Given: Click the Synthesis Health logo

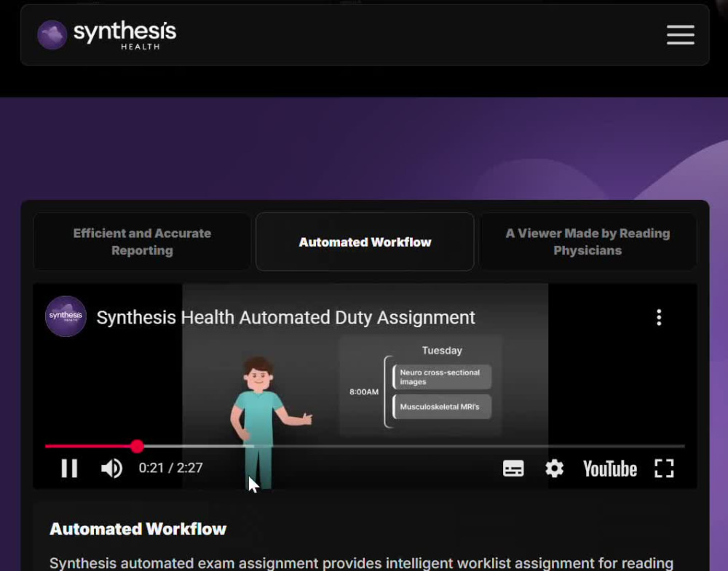Looking at the screenshot, I should click(107, 35).
